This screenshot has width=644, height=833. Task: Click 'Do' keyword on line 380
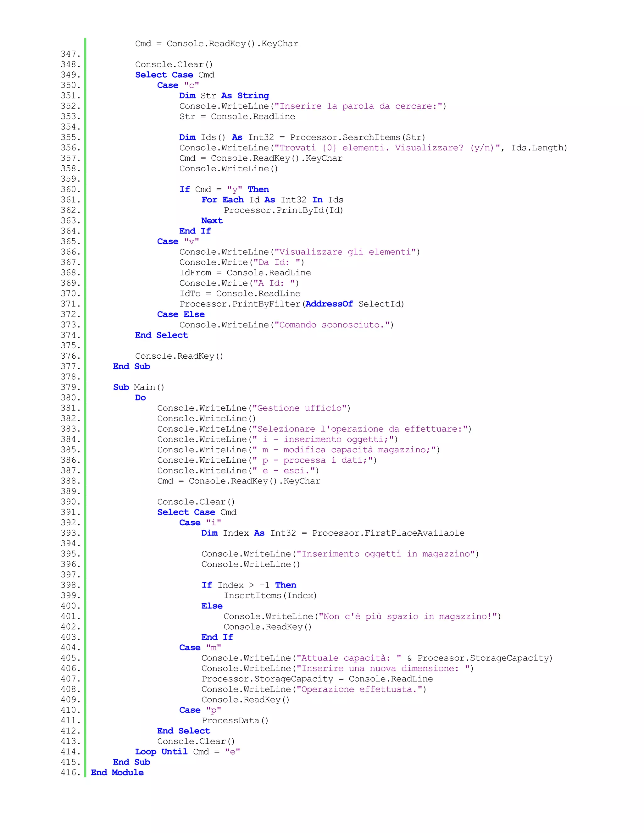(140, 398)
